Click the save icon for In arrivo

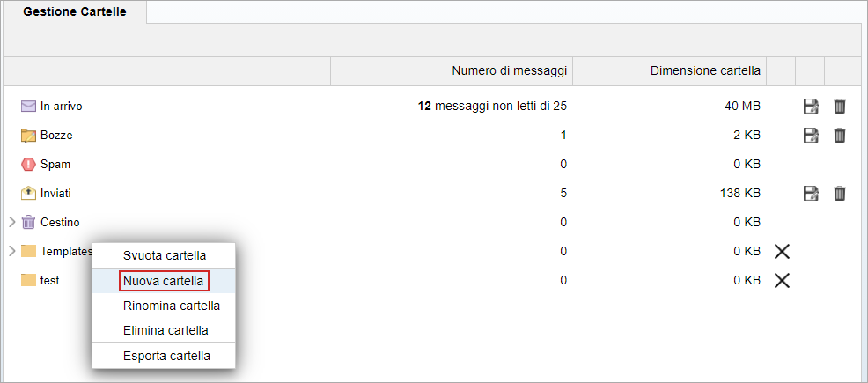[x=811, y=107]
